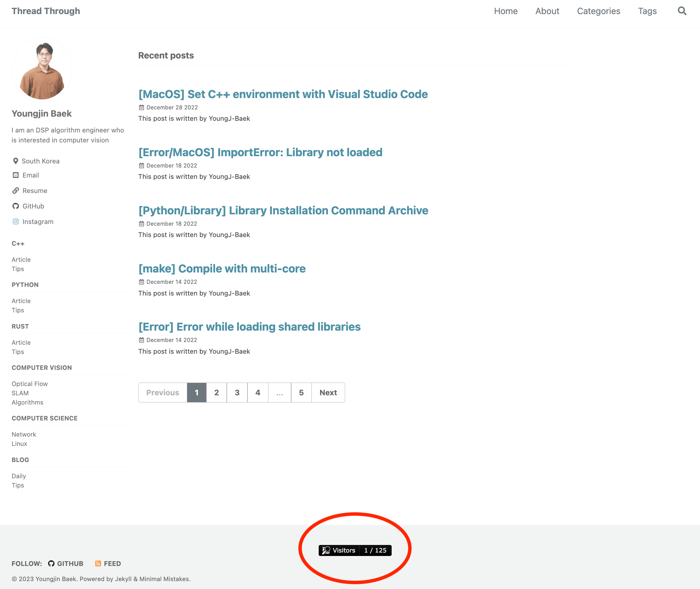Screen dimensions: 700x589
Task: Open the MacOS C++ environment post
Action: pyautogui.click(x=283, y=94)
